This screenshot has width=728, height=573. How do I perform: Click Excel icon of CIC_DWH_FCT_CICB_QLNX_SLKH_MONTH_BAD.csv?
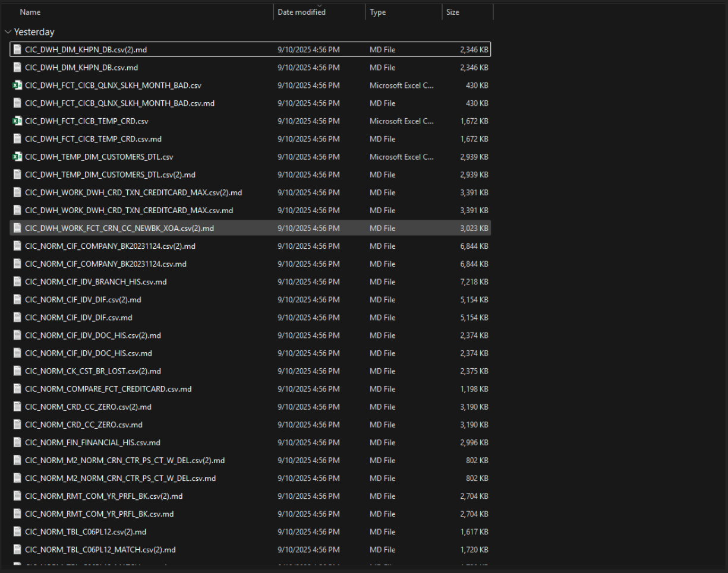[x=17, y=86]
